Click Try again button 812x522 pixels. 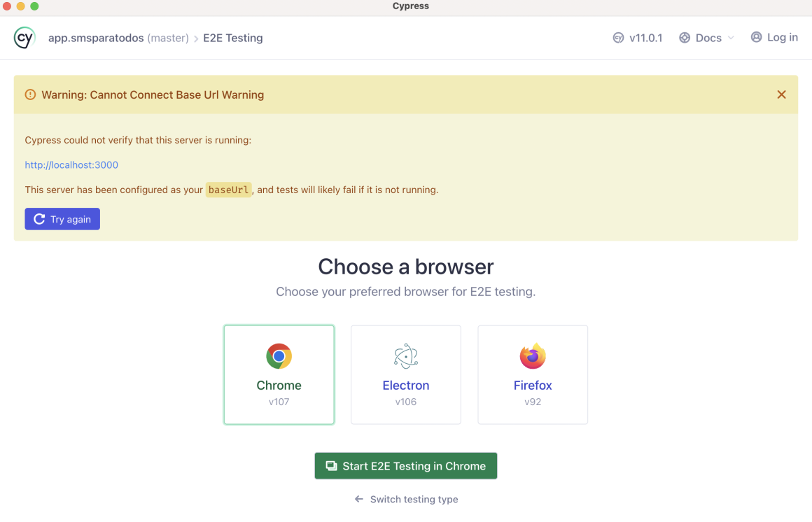[62, 219]
